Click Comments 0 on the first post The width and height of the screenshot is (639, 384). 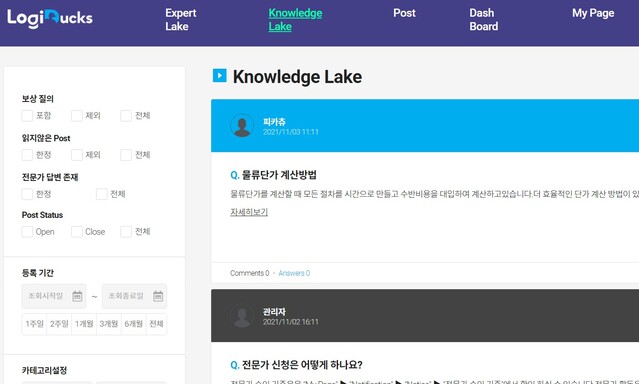(249, 273)
